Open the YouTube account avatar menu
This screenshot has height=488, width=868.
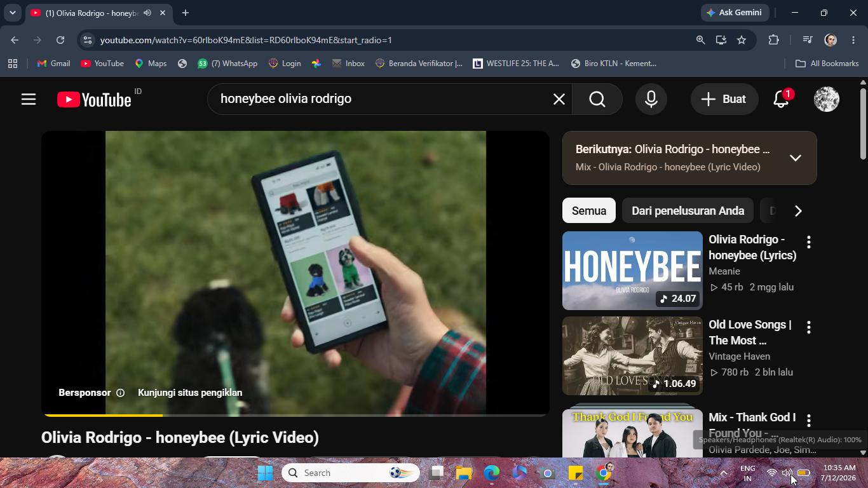[827, 99]
